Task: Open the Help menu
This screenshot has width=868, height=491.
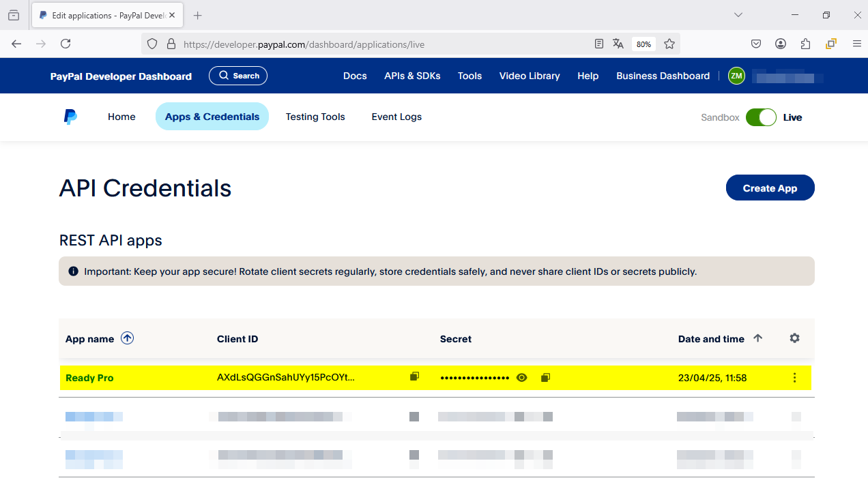Action: pos(588,76)
